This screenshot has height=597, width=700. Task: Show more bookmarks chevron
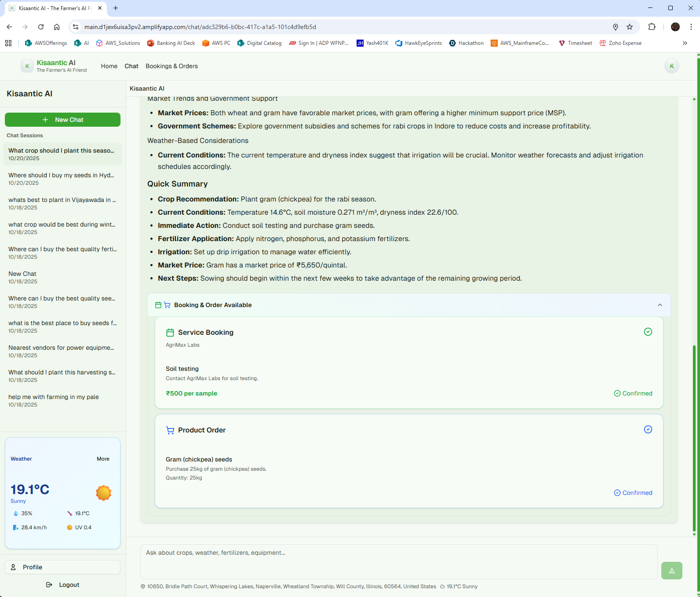(685, 43)
